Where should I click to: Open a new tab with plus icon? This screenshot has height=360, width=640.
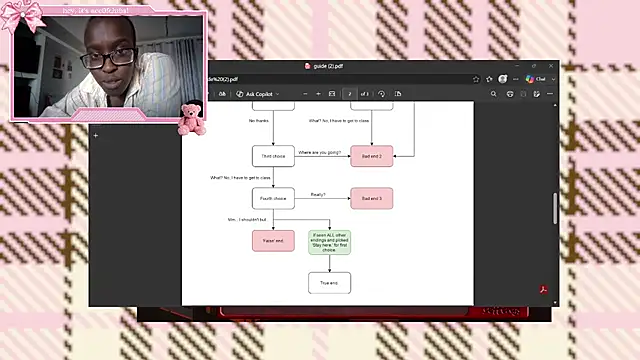(x=96, y=136)
